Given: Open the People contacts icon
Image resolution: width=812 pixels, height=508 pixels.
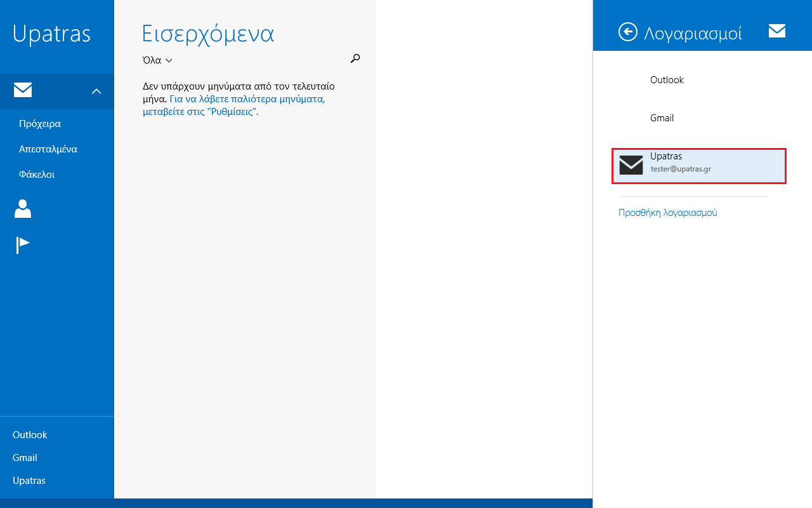Looking at the screenshot, I should pos(23,209).
